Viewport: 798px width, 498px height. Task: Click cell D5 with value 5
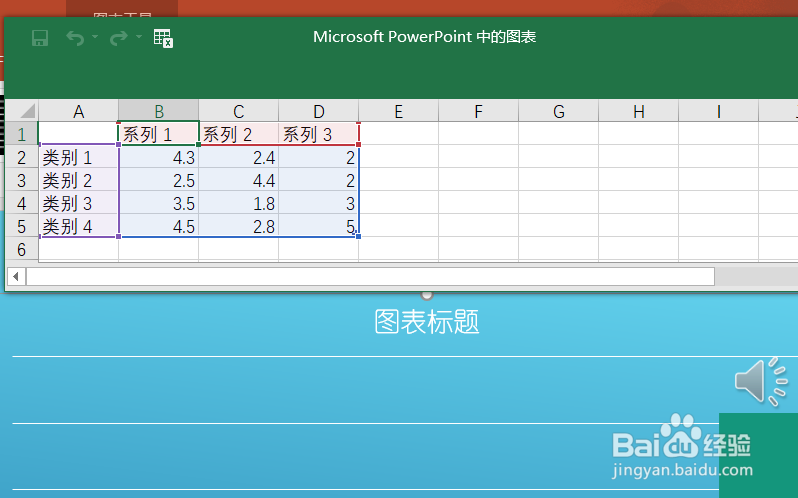tap(319, 226)
